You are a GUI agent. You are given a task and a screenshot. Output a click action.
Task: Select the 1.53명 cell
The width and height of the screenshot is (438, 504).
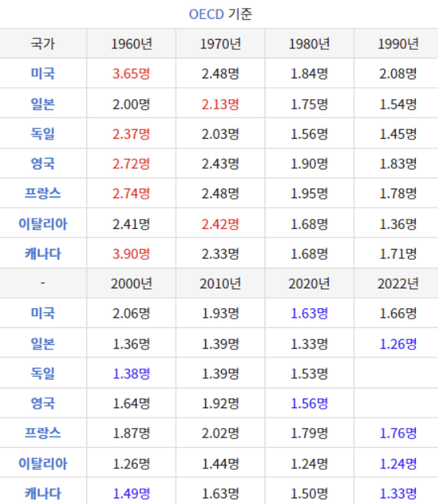[309, 373]
